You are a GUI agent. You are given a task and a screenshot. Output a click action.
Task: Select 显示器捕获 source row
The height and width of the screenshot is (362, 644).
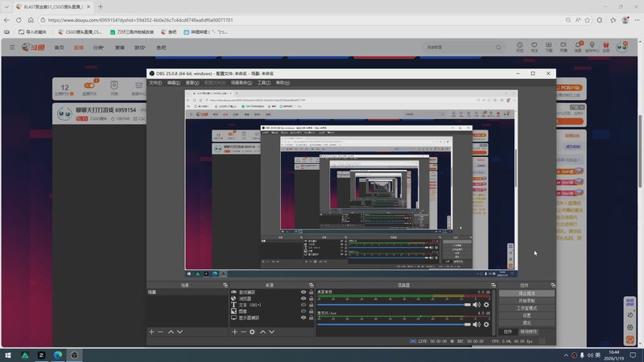(x=272, y=318)
